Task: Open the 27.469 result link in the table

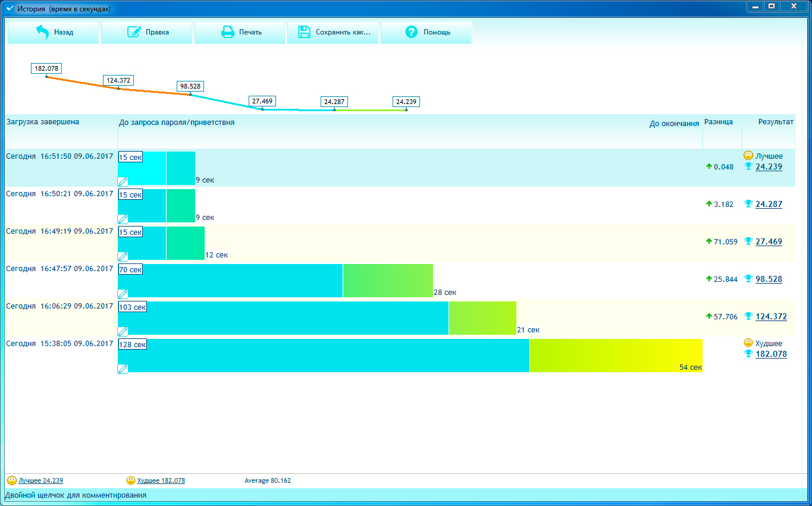Action: (x=769, y=242)
